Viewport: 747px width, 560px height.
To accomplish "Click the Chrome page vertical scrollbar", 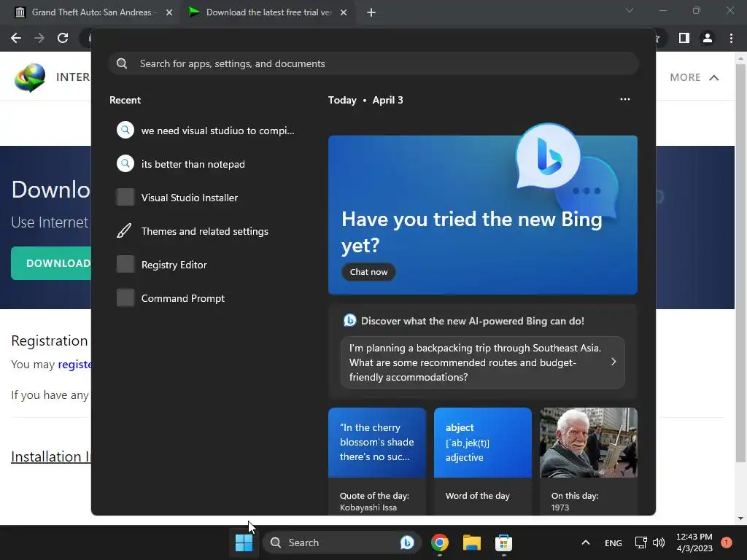I will point(740,262).
